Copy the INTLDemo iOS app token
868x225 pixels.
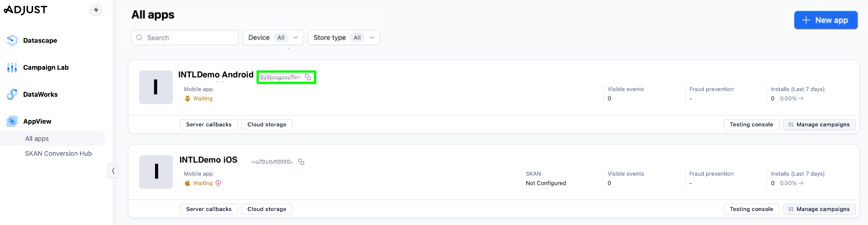301,162
